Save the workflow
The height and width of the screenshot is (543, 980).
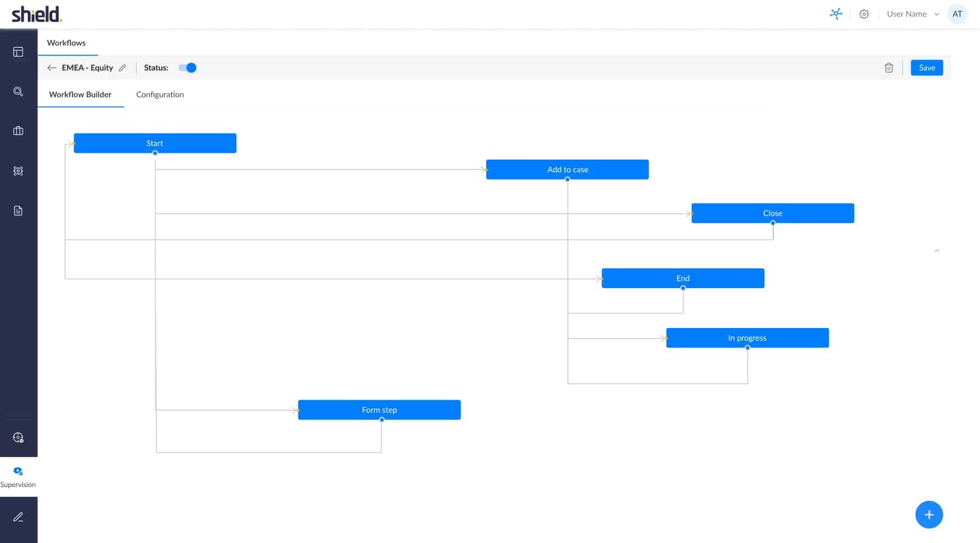[x=926, y=68]
